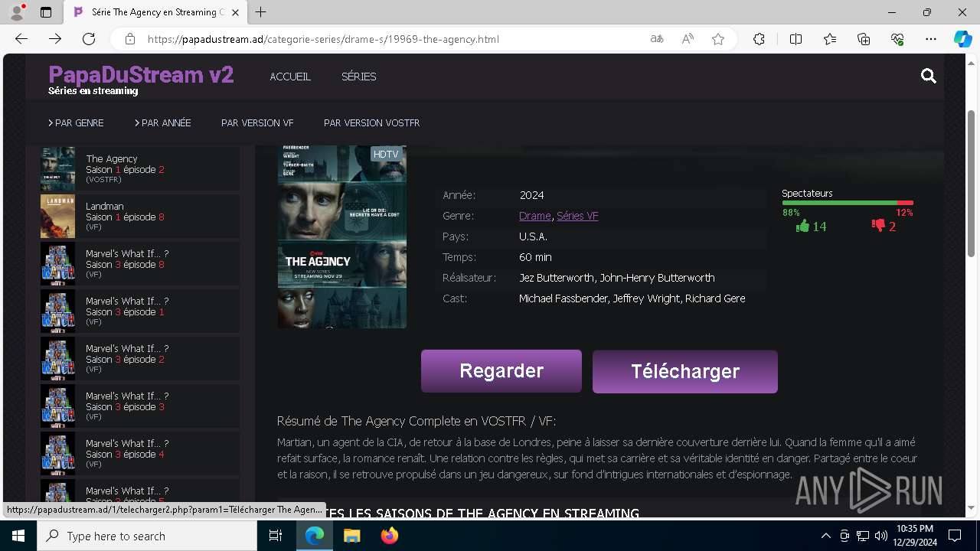The height and width of the screenshot is (551, 980).
Task: Launch Firefox from the taskbar
Action: click(389, 536)
